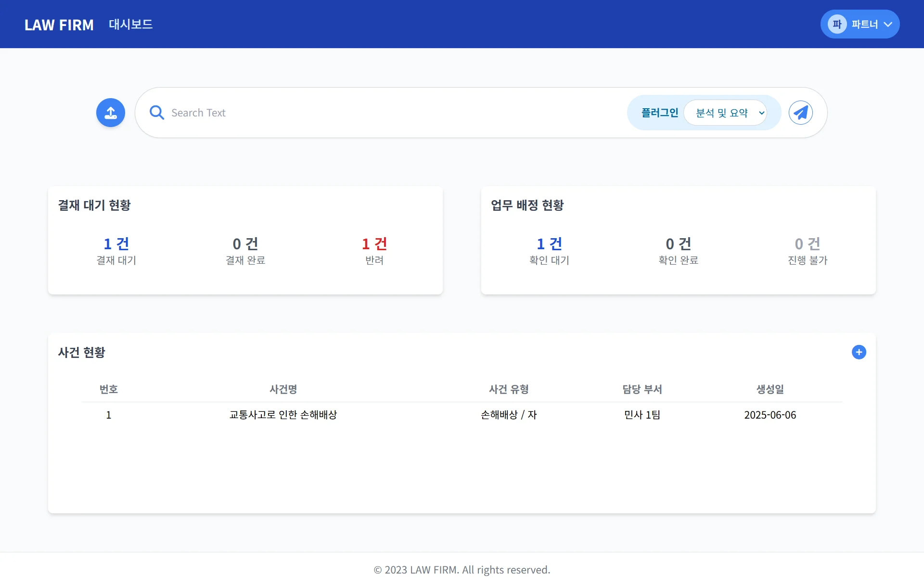Click the 플러그인 label
Screen dimensions: 924x587
(x=660, y=113)
